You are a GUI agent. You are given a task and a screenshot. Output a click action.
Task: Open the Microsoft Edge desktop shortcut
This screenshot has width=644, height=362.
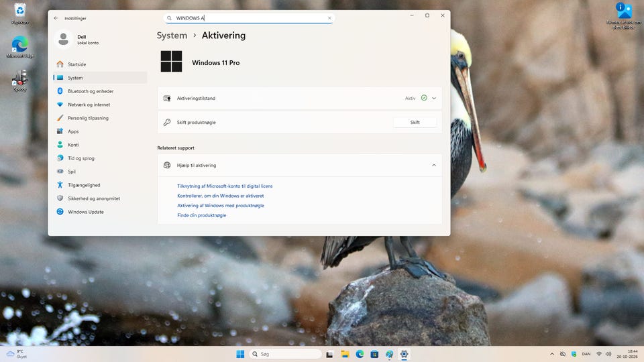(x=19, y=47)
